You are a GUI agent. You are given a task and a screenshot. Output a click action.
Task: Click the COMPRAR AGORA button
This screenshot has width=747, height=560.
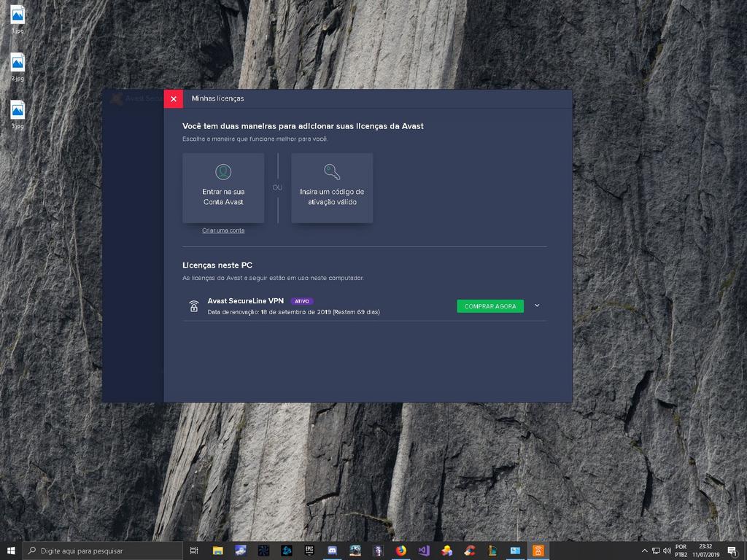(489, 306)
